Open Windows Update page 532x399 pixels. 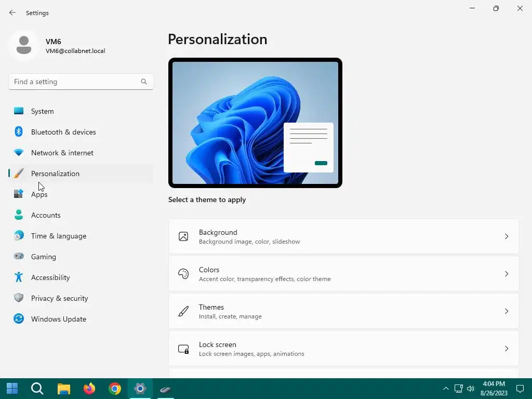pos(81,319)
